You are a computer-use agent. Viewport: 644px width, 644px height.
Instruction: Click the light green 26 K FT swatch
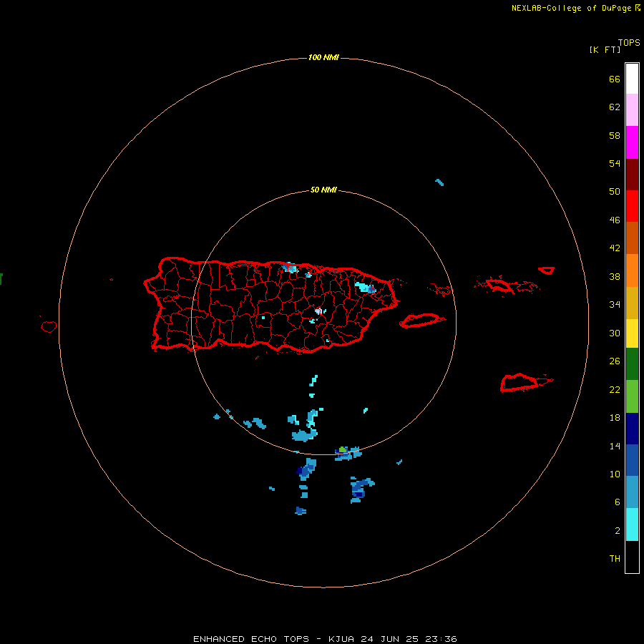pyautogui.click(x=632, y=396)
